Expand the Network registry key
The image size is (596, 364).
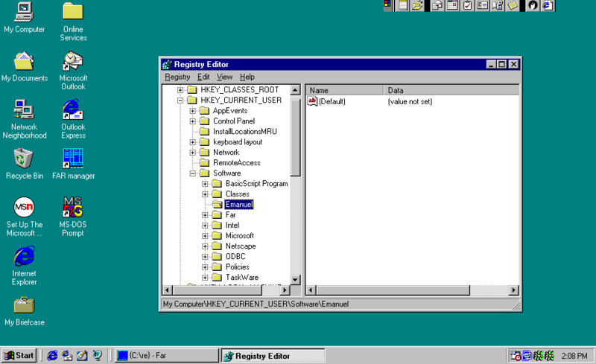point(193,153)
